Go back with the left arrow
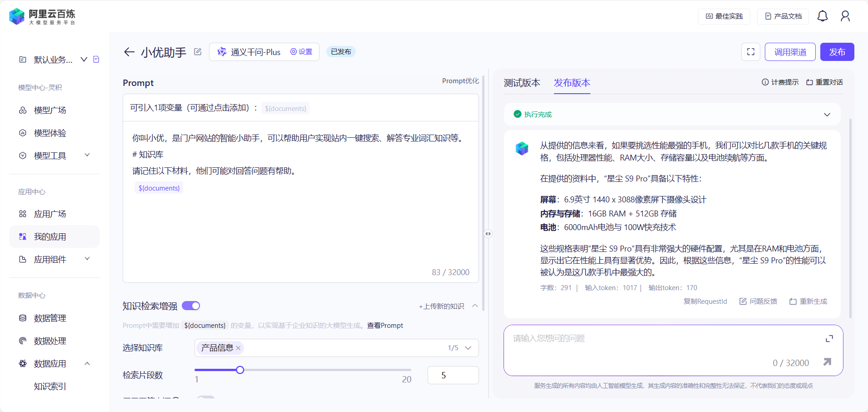Screen dimensions: 868x412 [129, 52]
